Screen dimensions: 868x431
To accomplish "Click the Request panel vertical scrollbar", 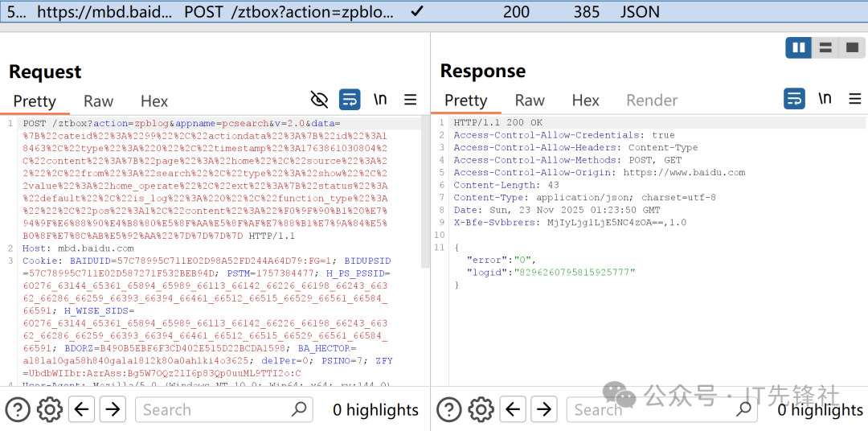I will [426, 193].
